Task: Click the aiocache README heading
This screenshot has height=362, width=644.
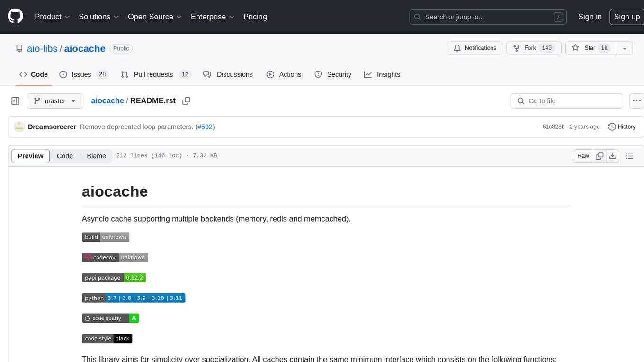Action: click(x=115, y=191)
